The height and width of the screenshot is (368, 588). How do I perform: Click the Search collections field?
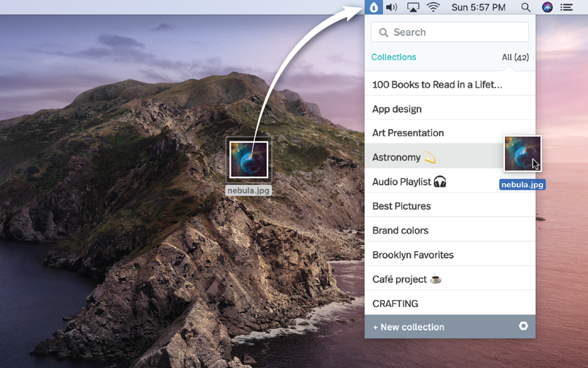point(450,32)
